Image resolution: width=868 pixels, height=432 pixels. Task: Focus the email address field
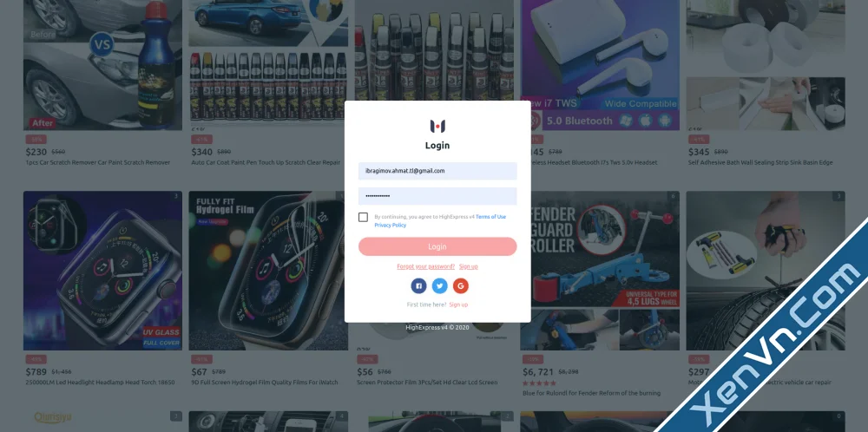[x=437, y=171]
